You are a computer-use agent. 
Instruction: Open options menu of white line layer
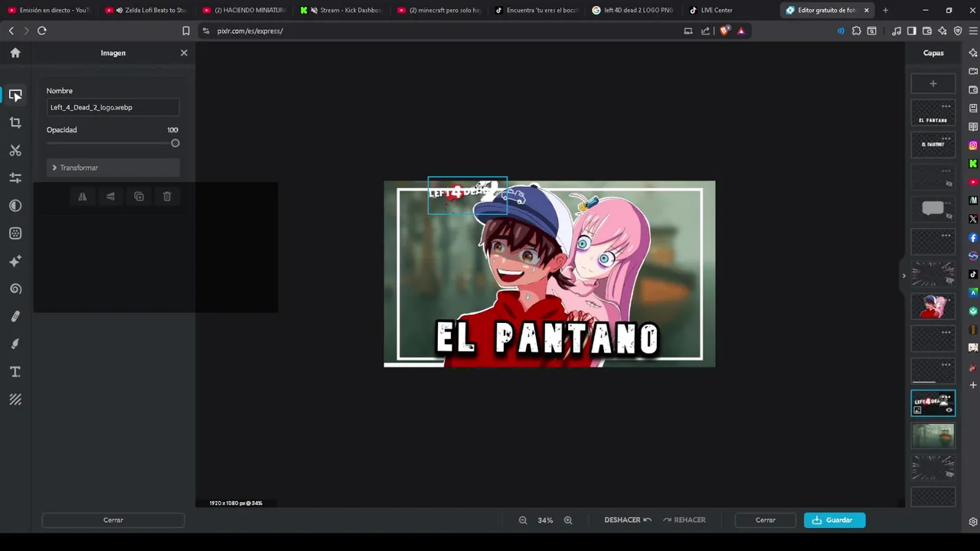click(x=946, y=364)
